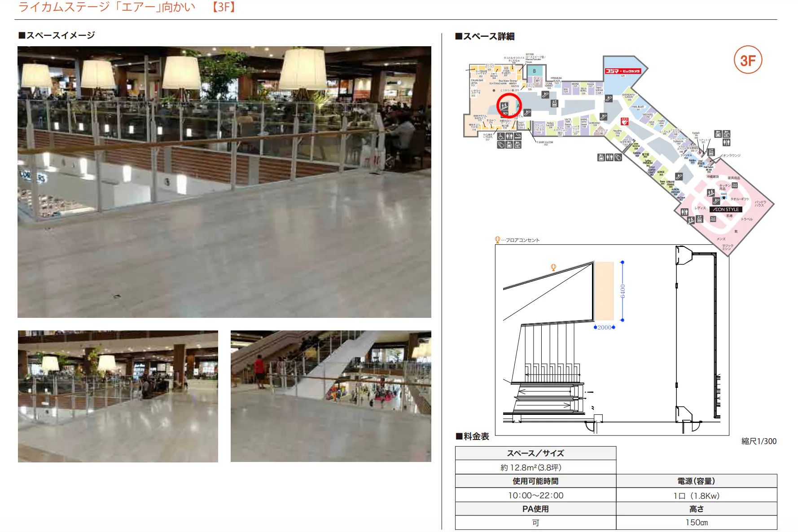Click the wheelchair accessible restroom icon
The height and width of the screenshot is (532, 798).
pos(501,136)
